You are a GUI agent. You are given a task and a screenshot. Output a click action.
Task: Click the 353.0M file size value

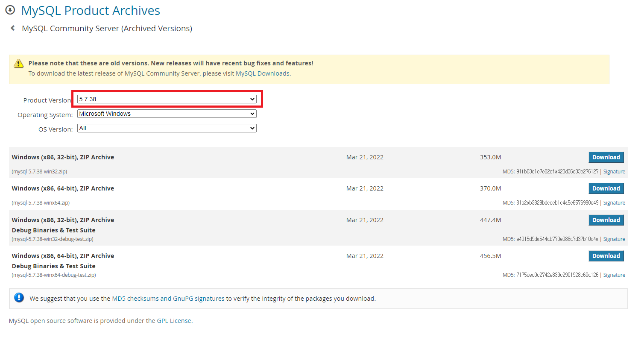click(490, 157)
